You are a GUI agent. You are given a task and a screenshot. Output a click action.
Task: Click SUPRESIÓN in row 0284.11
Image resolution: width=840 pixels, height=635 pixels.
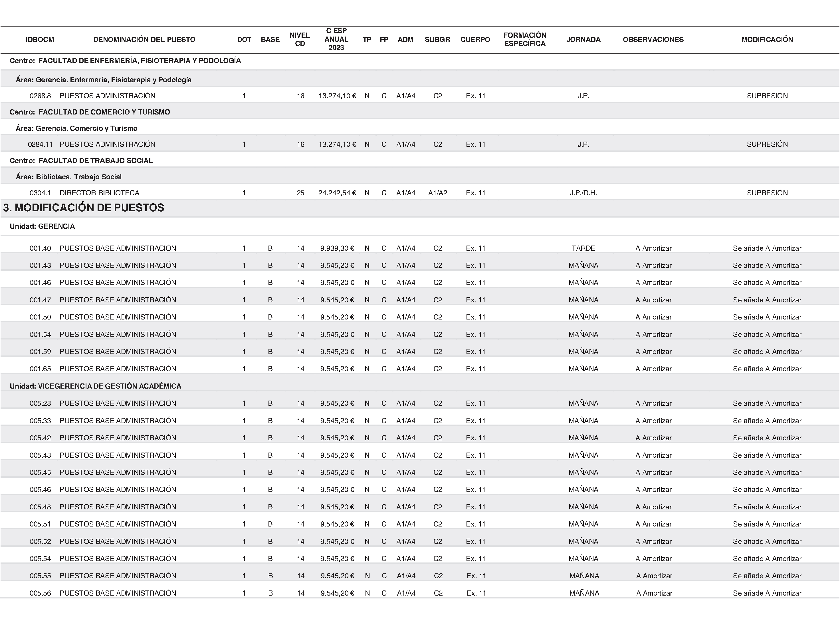pyautogui.click(x=767, y=144)
